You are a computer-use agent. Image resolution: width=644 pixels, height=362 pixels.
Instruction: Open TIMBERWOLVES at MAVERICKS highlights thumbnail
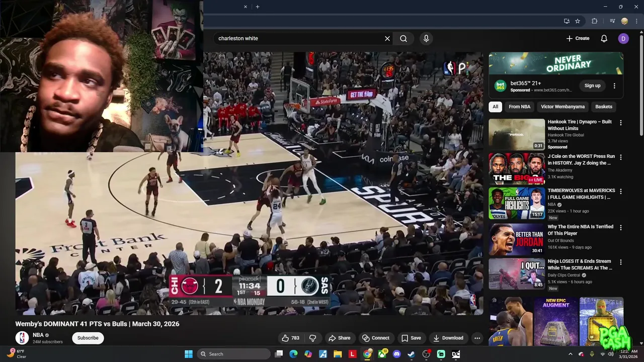(x=517, y=203)
